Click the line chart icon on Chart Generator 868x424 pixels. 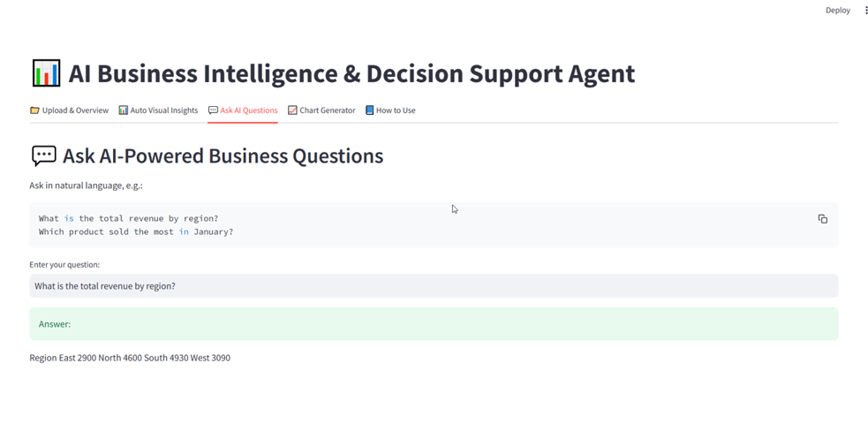click(292, 110)
